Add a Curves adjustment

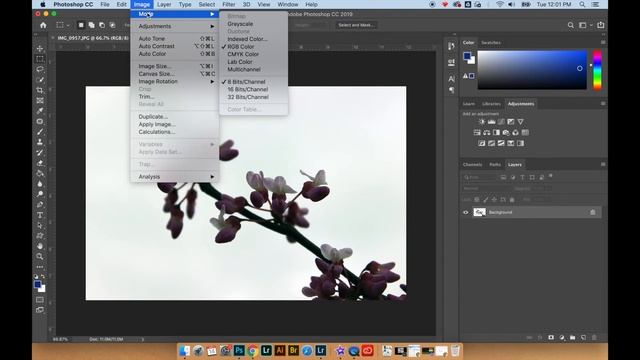point(501,122)
